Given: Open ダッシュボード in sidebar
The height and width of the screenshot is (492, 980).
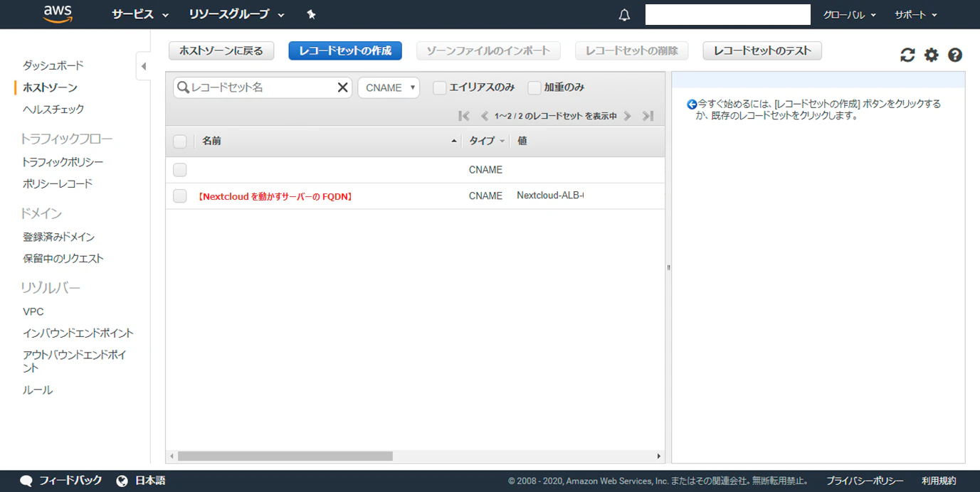Looking at the screenshot, I should click(x=53, y=65).
